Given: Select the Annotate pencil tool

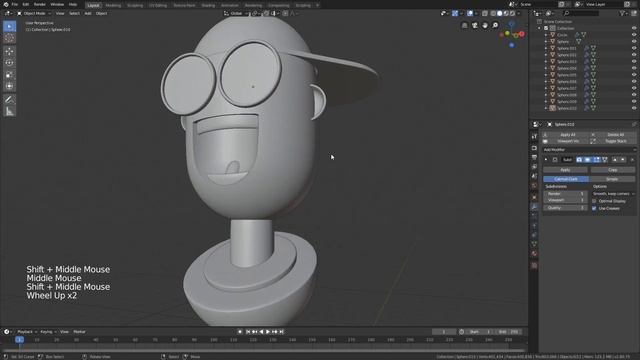Looking at the screenshot, I should coord(9,100).
